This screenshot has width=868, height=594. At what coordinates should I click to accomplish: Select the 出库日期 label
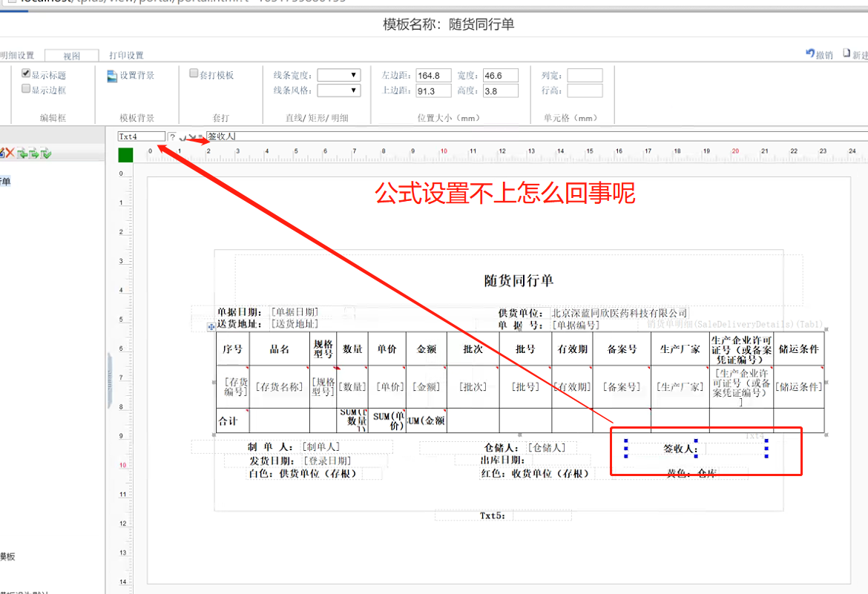(502, 460)
